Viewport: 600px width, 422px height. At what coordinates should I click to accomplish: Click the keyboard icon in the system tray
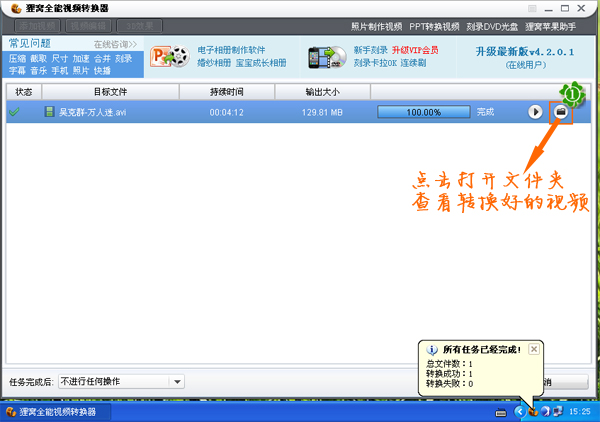coord(501,412)
